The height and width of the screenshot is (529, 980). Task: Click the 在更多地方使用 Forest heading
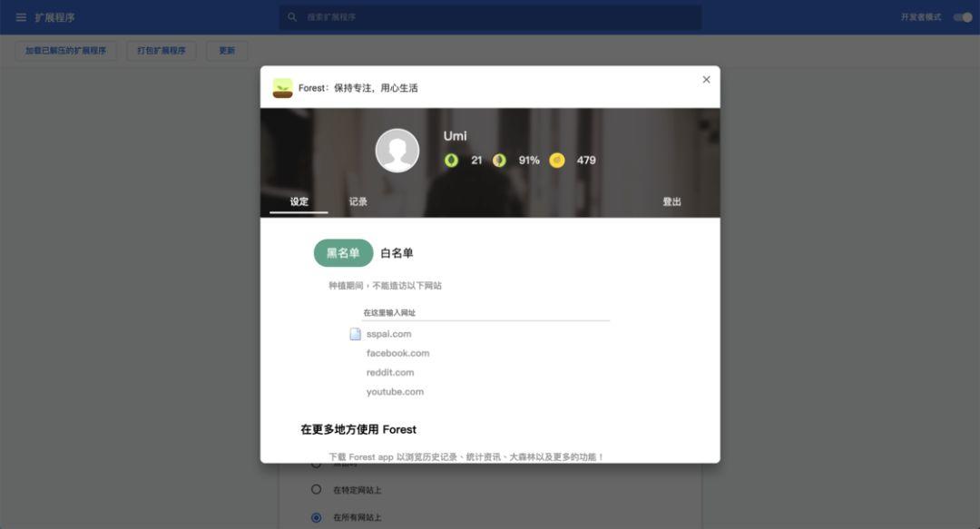(x=358, y=429)
